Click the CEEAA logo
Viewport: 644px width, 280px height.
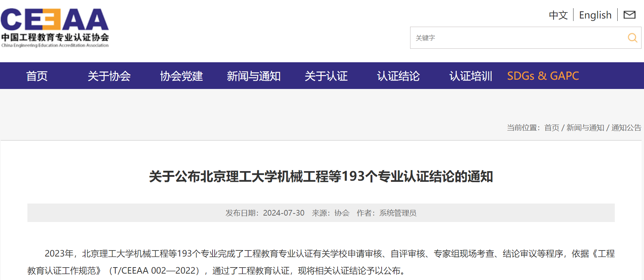55,28
